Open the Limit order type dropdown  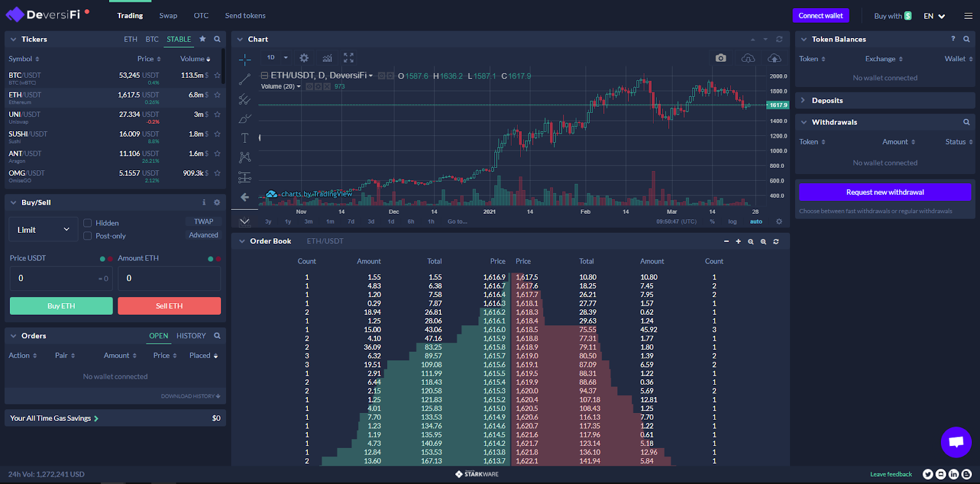[43, 230]
